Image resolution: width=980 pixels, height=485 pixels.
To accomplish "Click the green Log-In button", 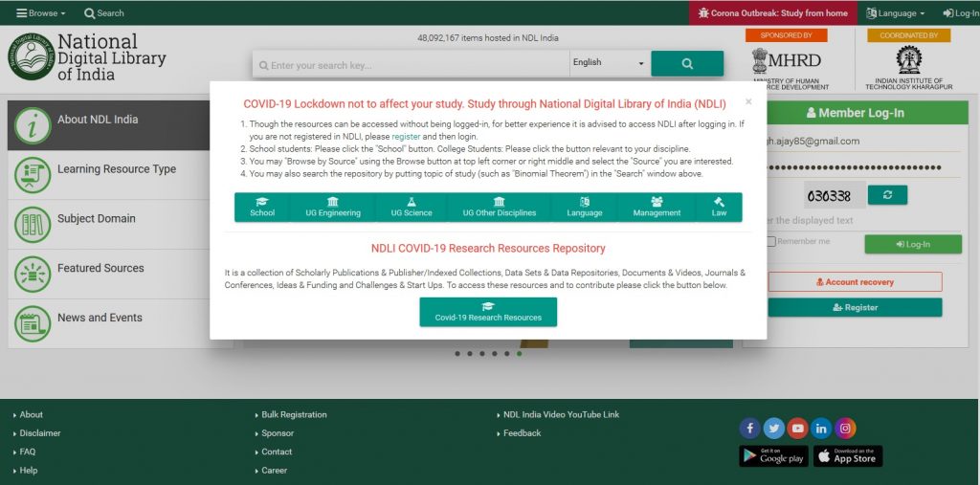I will click(913, 244).
